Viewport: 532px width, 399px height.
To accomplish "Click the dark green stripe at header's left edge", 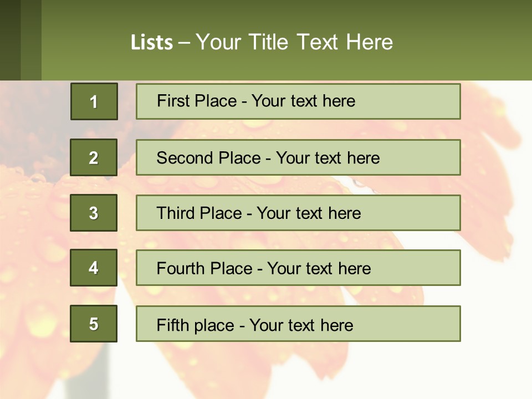I will tap(10, 40).
